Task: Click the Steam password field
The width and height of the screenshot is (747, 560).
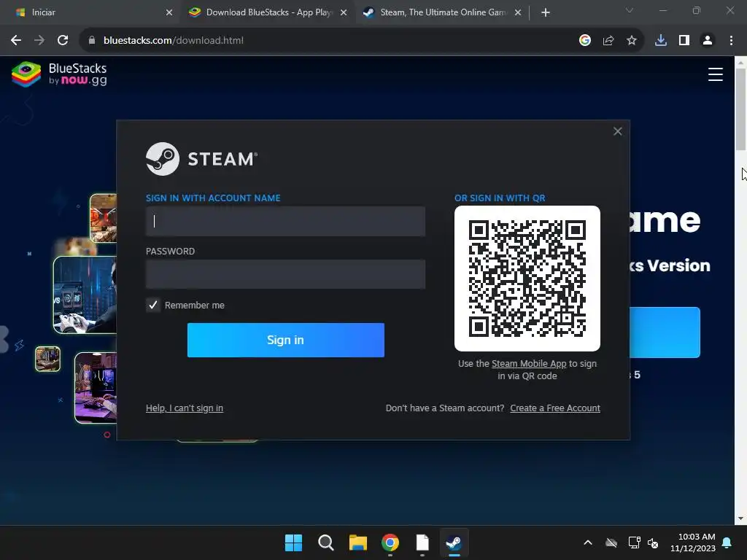Action: click(285, 274)
